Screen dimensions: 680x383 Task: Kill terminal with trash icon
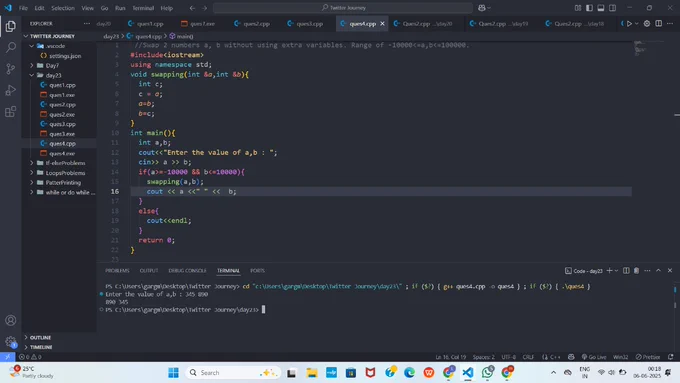point(636,271)
